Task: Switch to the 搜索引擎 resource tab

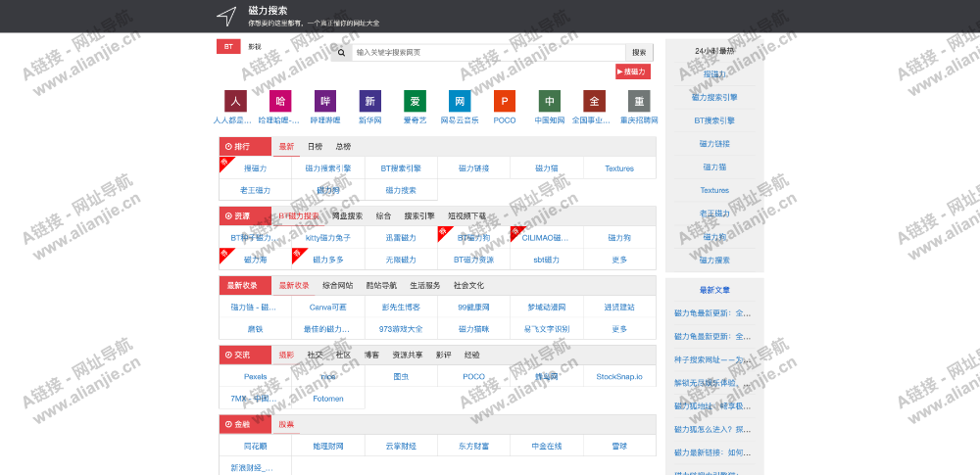Action: 419,215
